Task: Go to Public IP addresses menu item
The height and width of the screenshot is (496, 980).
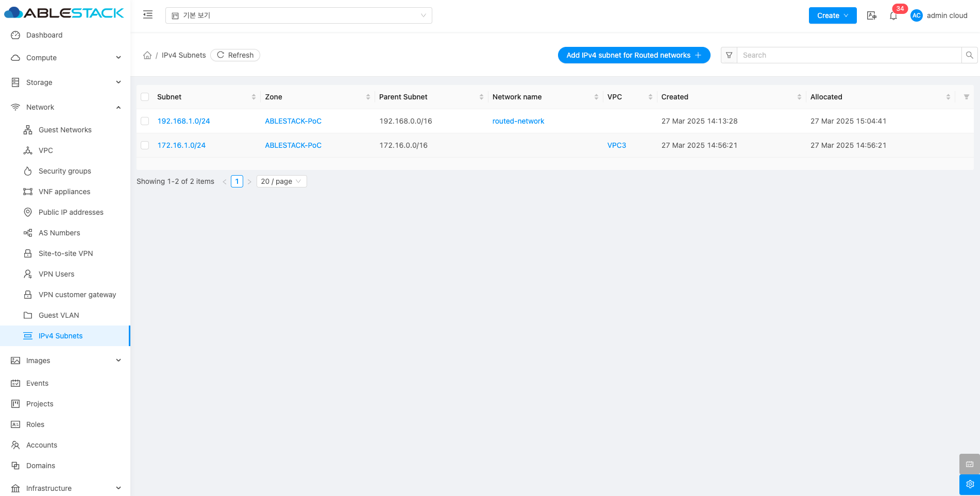Action: (71, 212)
